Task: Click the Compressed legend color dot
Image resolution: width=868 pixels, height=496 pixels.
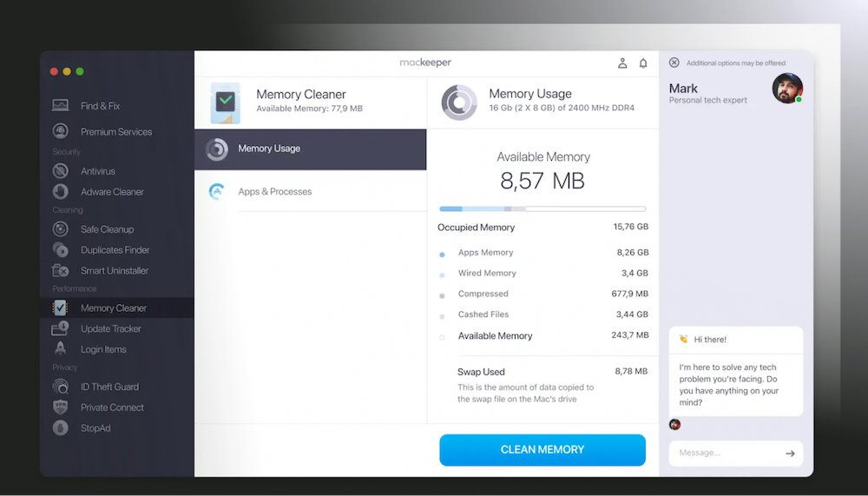Action: (x=442, y=296)
